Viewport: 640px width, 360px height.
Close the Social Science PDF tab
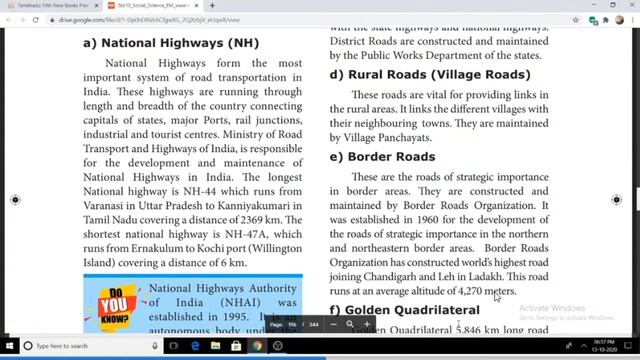[x=196, y=6]
